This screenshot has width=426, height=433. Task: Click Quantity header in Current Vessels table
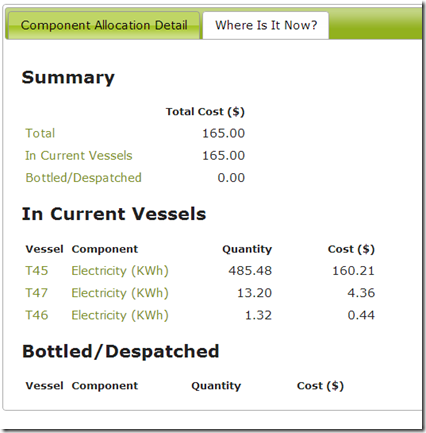tap(247, 249)
